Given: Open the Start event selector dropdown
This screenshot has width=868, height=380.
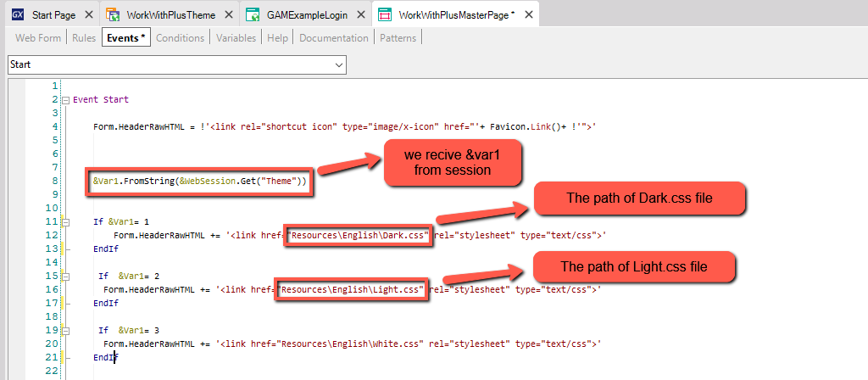Looking at the screenshot, I should (x=339, y=64).
